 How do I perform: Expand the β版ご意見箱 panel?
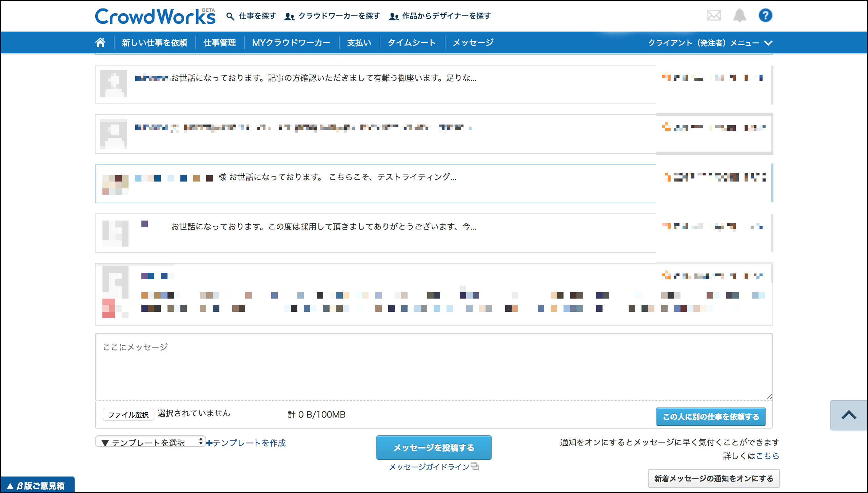pos(37,486)
